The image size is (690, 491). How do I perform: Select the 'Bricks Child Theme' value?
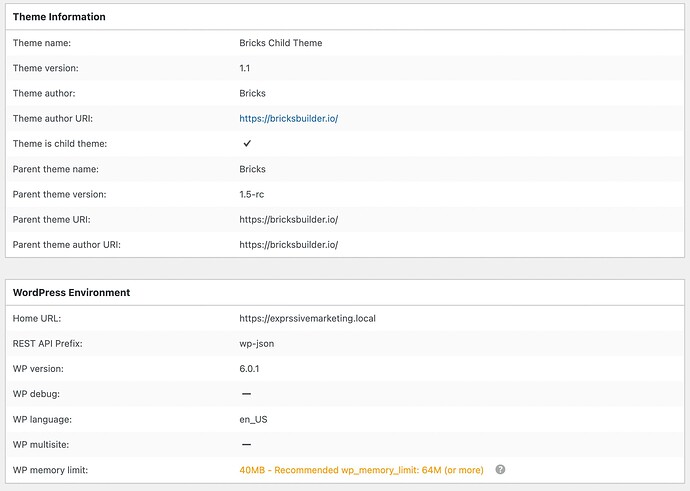click(x=281, y=43)
